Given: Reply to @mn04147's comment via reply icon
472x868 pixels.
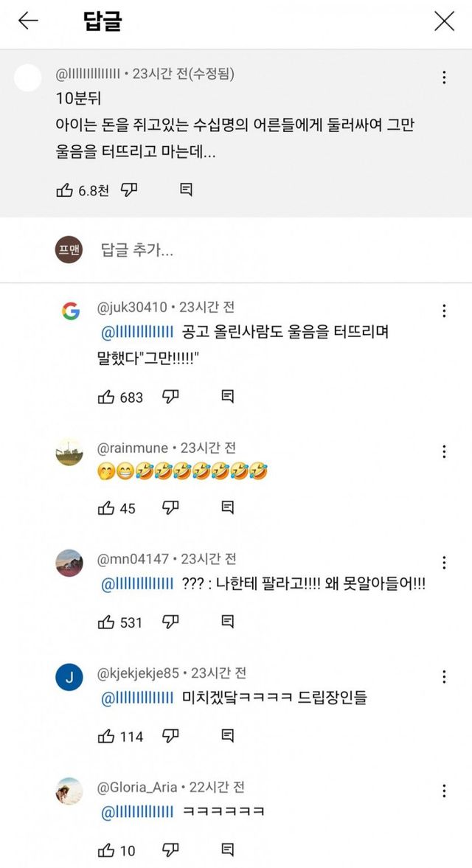Looking at the screenshot, I should 228,622.
